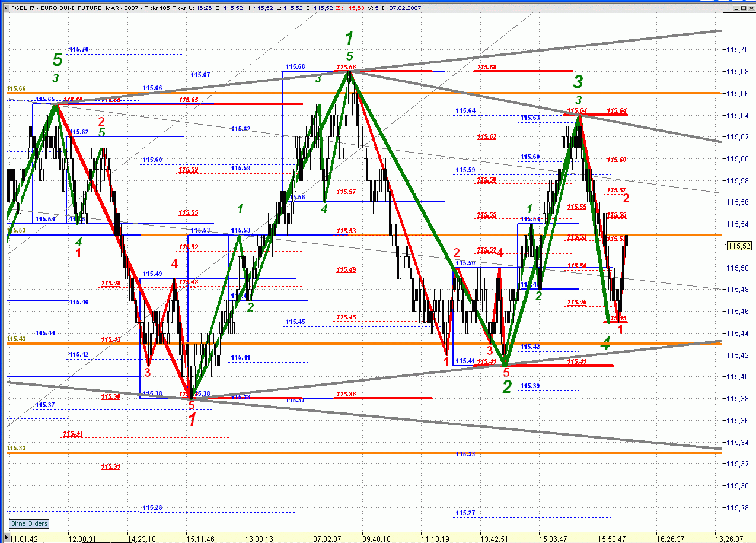Click the blue 115.28 level label

tap(152, 507)
